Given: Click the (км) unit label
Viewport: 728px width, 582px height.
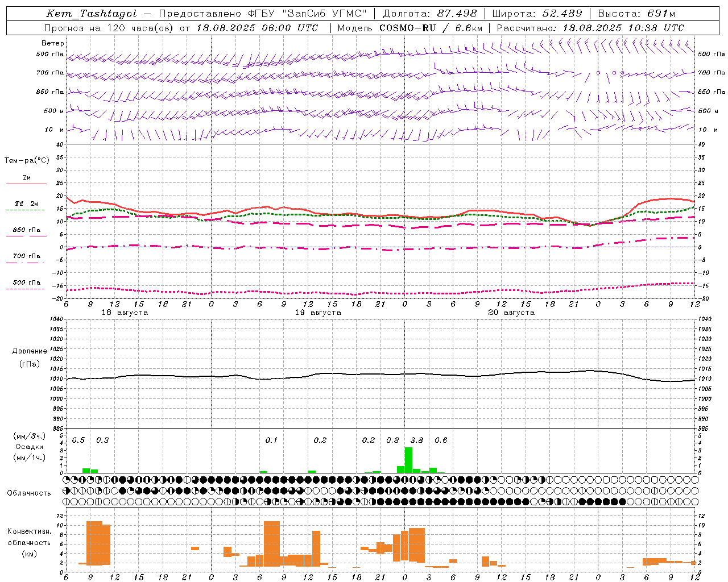Looking at the screenshot, I should [x=29, y=554].
